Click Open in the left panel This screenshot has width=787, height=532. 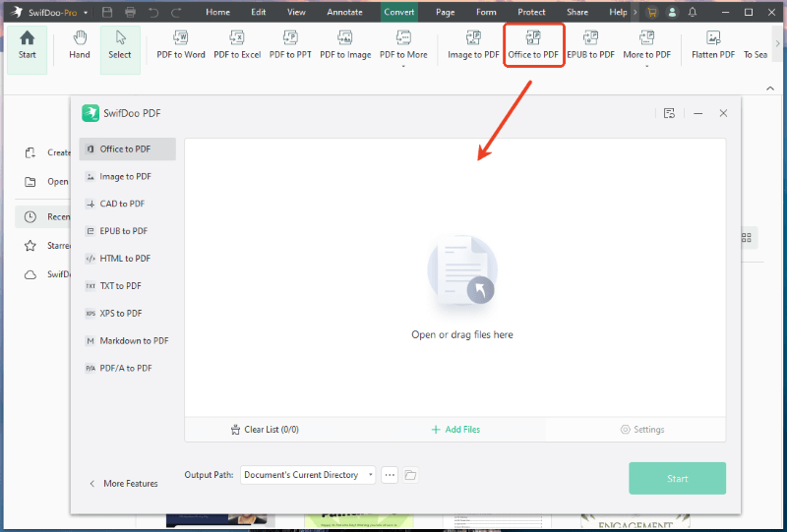point(47,182)
